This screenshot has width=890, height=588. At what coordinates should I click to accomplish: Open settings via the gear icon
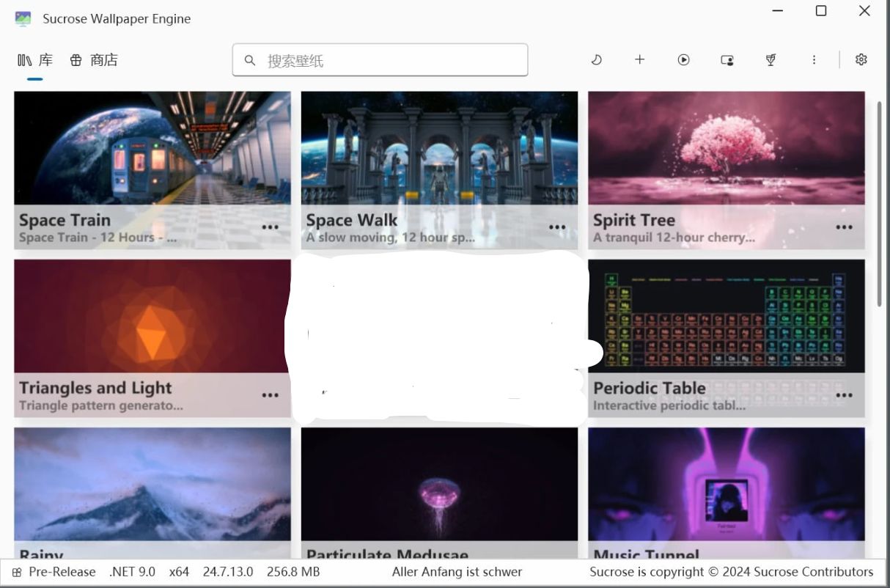tap(861, 59)
